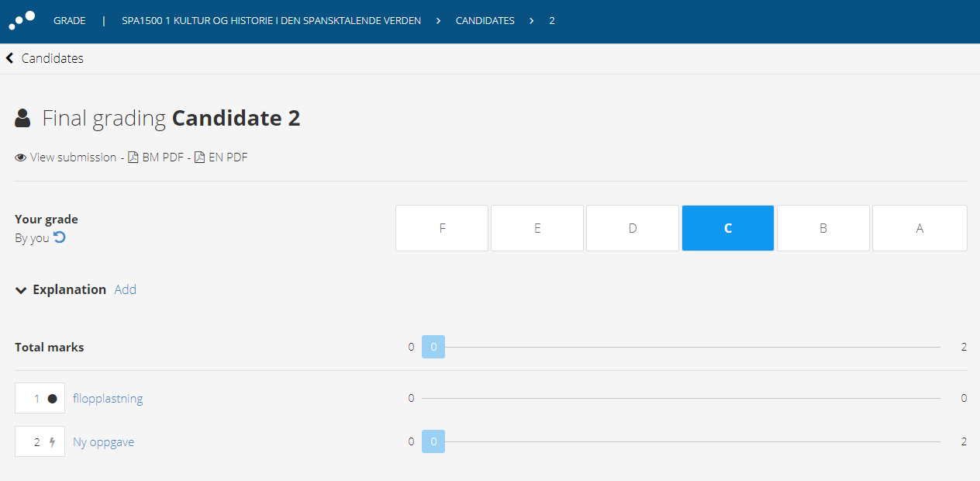Screen dimensions: 980x481
Task: Open the SPA1500 course breadcrumb
Action: [x=271, y=21]
